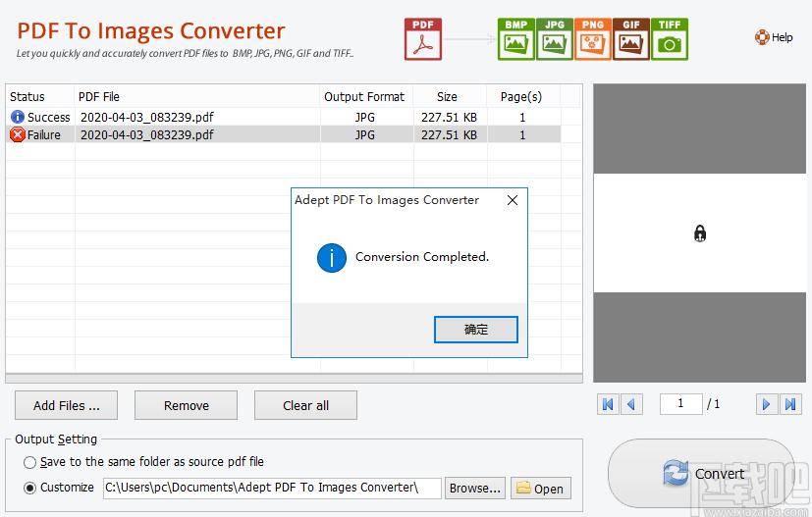Screen dimensions: 812x517
Task: Click the page number input box
Action: 681,404
